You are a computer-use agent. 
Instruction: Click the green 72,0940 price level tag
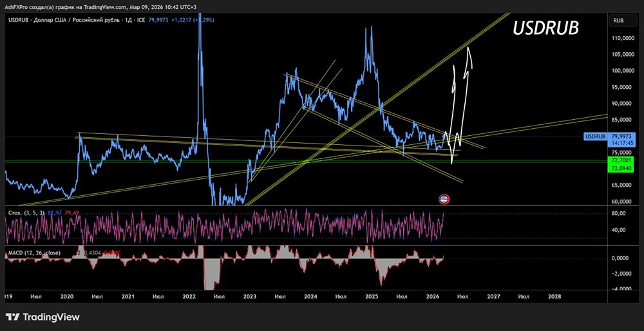pyautogui.click(x=621, y=168)
